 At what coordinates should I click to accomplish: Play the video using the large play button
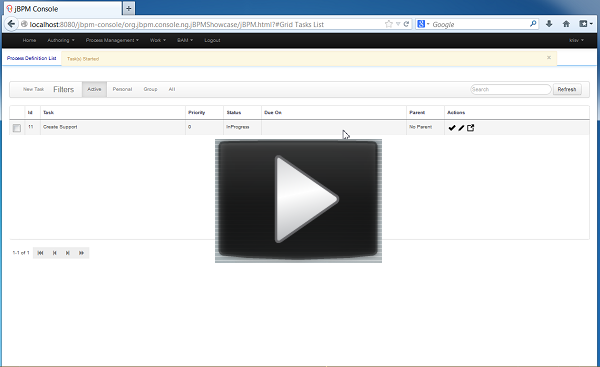tap(298, 201)
